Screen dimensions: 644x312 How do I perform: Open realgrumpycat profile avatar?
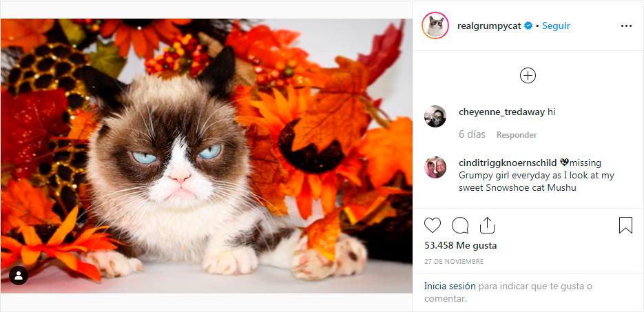435,25
